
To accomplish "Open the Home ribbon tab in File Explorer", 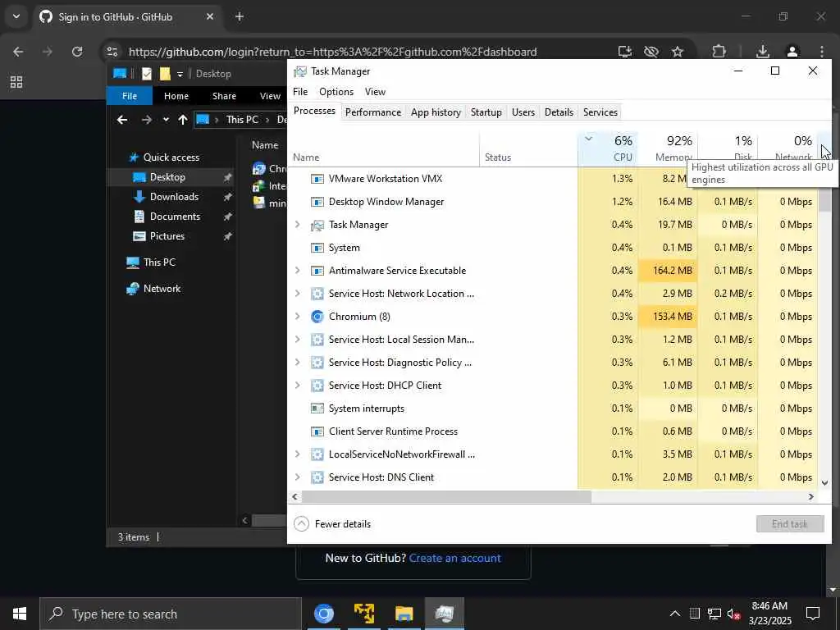I will click(x=176, y=96).
